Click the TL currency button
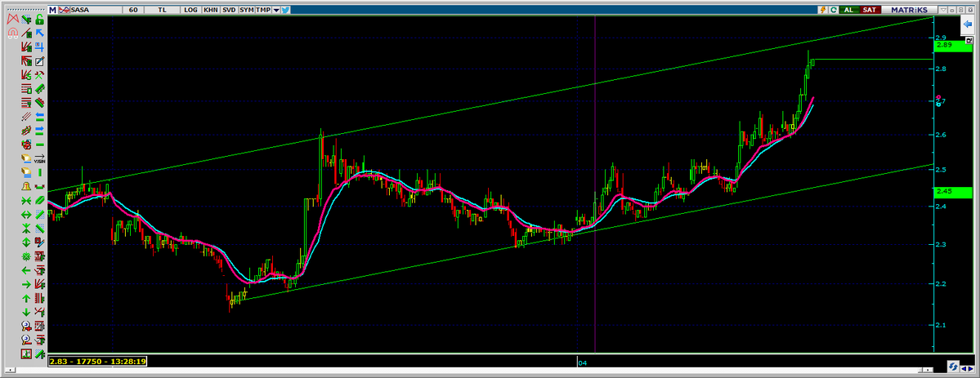The height and width of the screenshot is (378, 980). coord(163,10)
